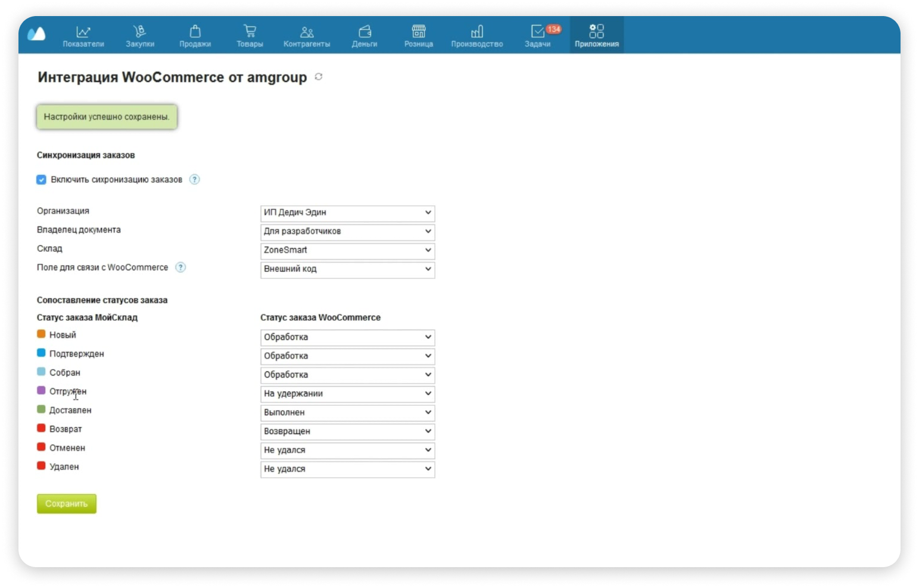Click the Сопоставление статусов заказа heading
Image resolution: width=919 pixels, height=588 pixels.
point(102,300)
